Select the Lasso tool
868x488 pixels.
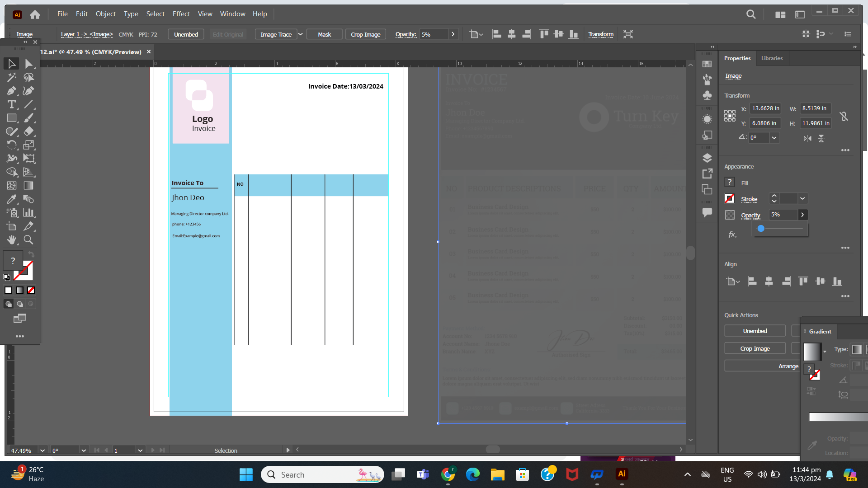tap(29, 77)
